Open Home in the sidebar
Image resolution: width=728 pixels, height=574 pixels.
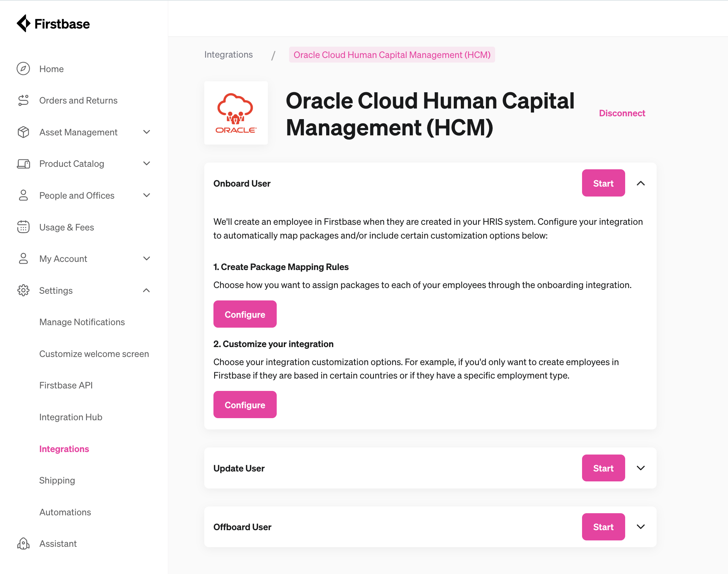coord(51,69)
